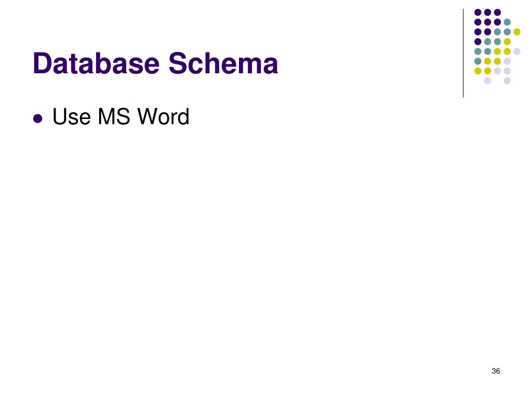
Task: Select the teal dot in the second dot row
Action: 507,22
